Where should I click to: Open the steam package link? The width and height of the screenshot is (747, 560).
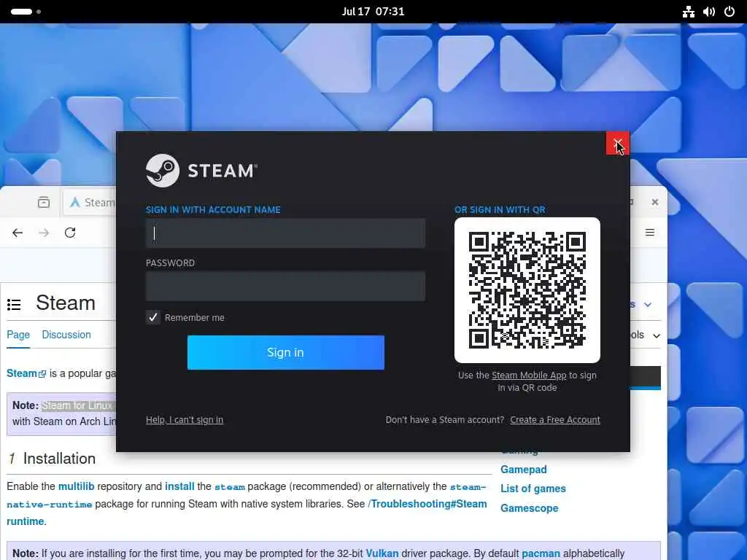click(230, 486)
